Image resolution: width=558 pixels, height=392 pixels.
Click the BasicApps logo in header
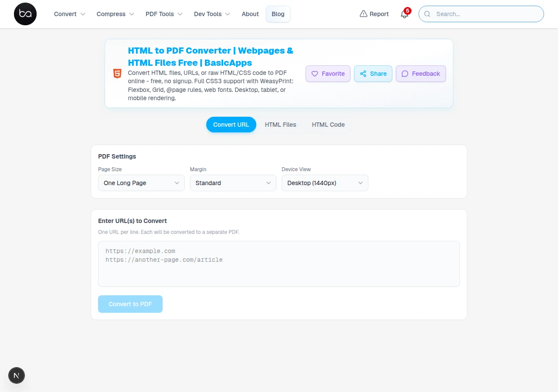coord(25,14)
